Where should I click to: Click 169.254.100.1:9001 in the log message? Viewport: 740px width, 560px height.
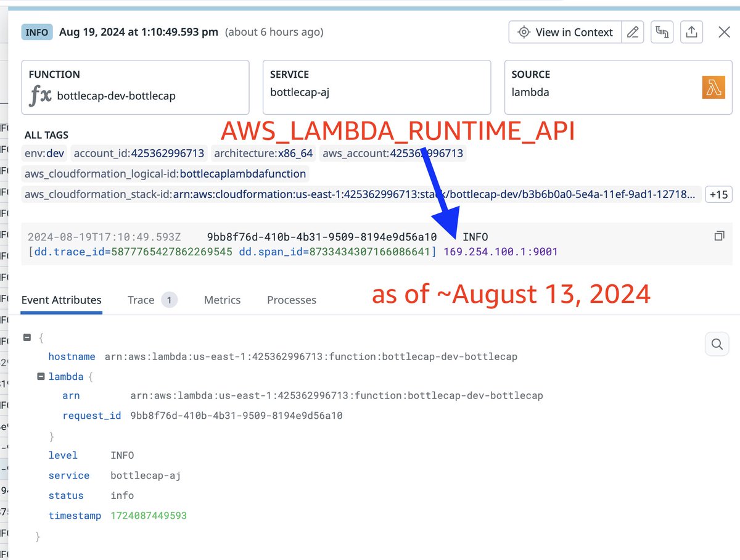(501, 252)
